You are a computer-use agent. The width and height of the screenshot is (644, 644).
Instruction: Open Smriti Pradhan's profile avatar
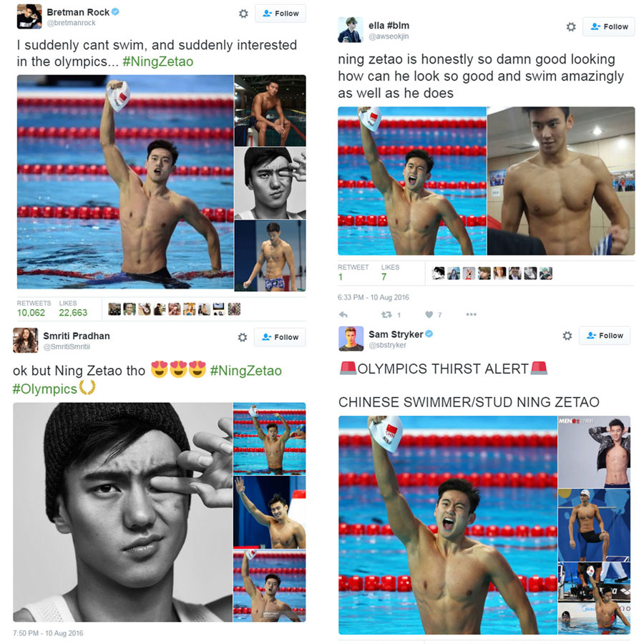click(x=26, y=340)
